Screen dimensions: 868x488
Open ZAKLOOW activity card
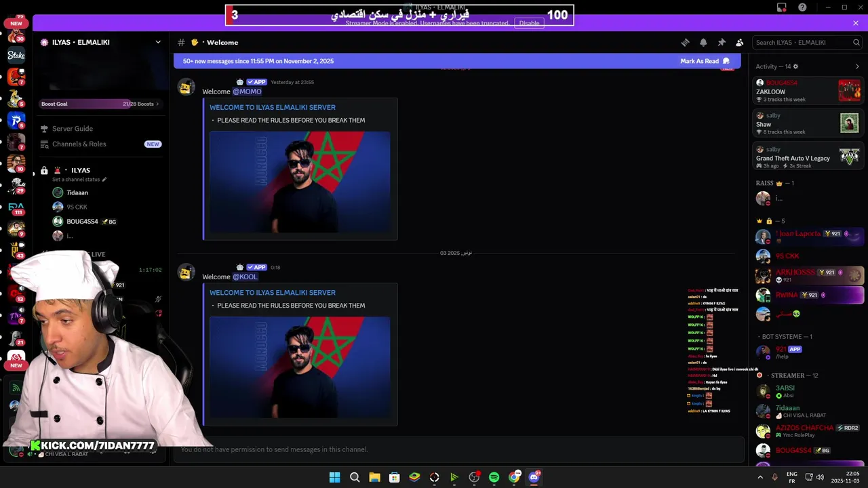808,90
